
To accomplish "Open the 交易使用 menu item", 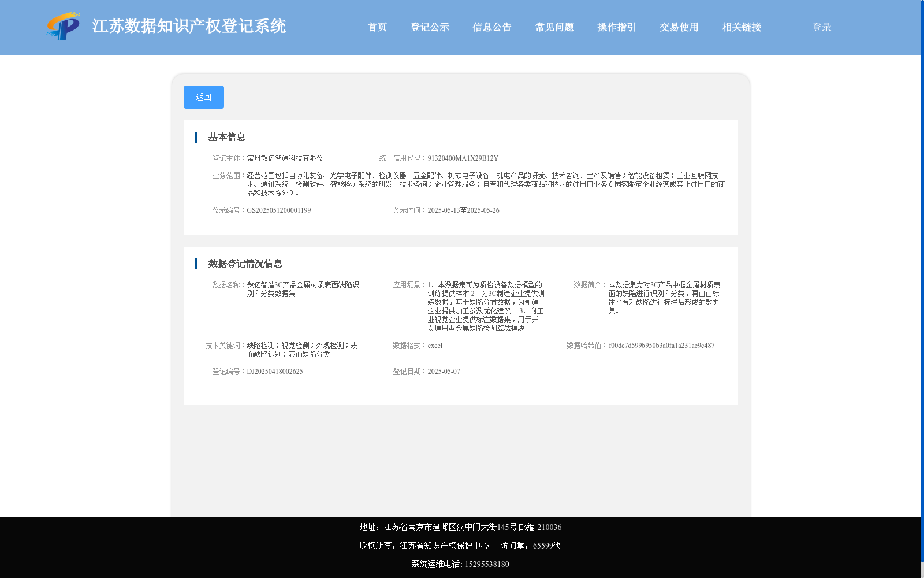I will 679,27.
